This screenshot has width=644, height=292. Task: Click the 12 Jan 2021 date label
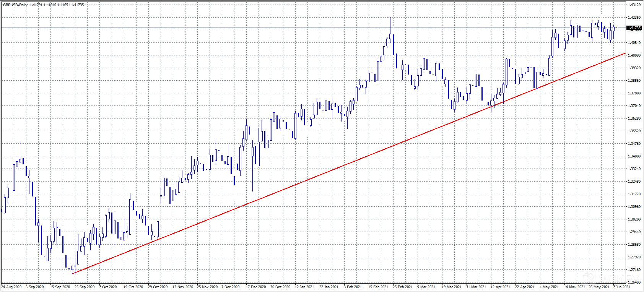(304, 287)
